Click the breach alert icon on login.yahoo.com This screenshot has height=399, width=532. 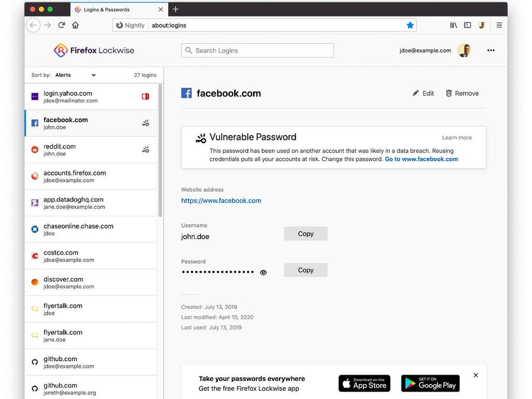tap(145, 96)
